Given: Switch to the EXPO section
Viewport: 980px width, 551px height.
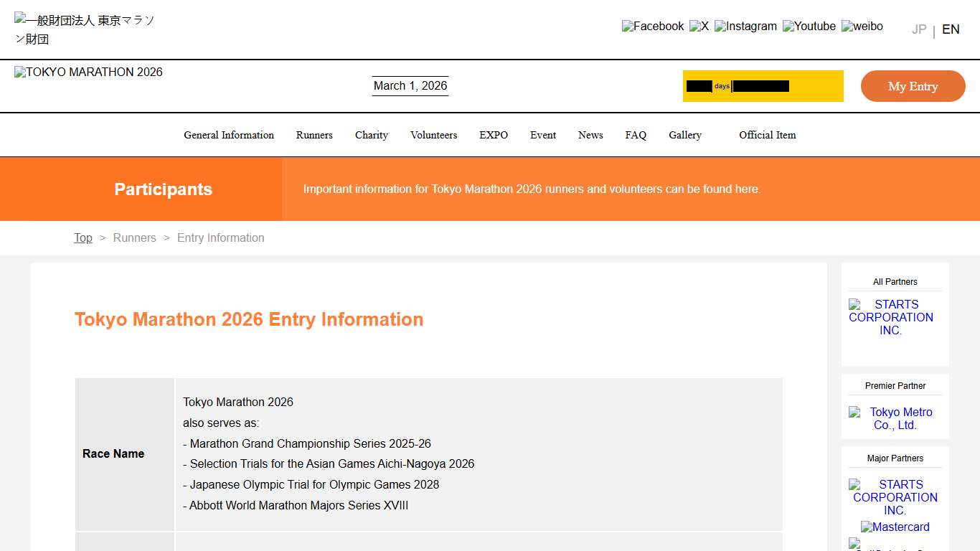Looking at the screenshot, I should (493, 135).
